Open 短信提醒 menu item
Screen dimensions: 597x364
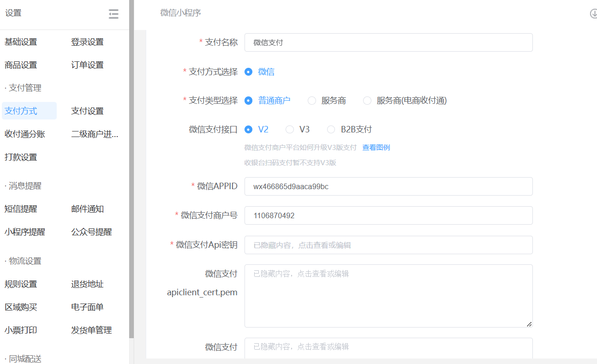click(x=21, y=209)
